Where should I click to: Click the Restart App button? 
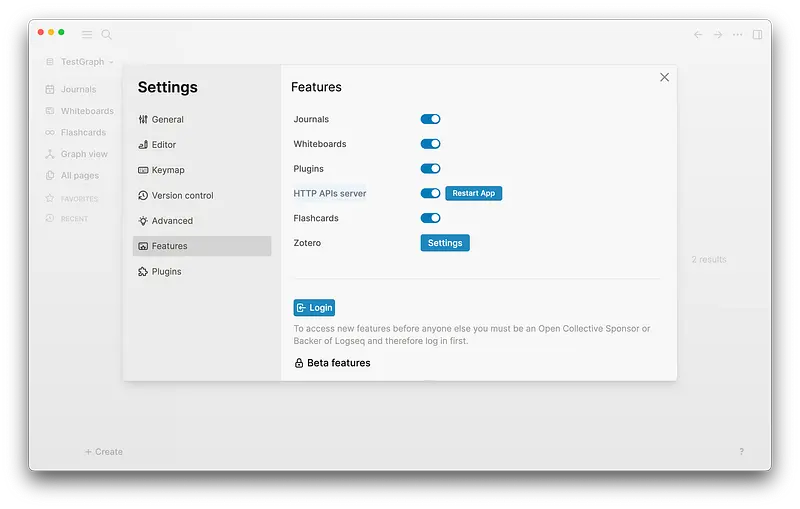pos(473,193)
